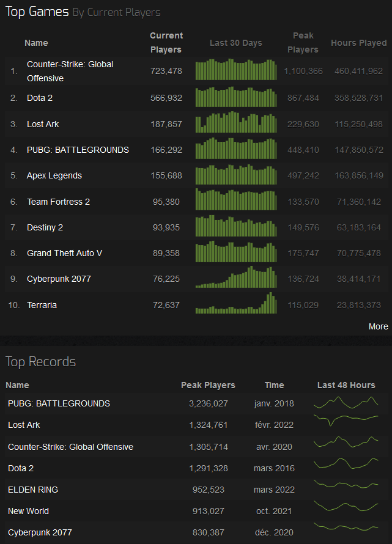The height and width of the screenshot is (544, 392).
Task: Open ELDEN RING in Top Records
Action: coord(33,490)
